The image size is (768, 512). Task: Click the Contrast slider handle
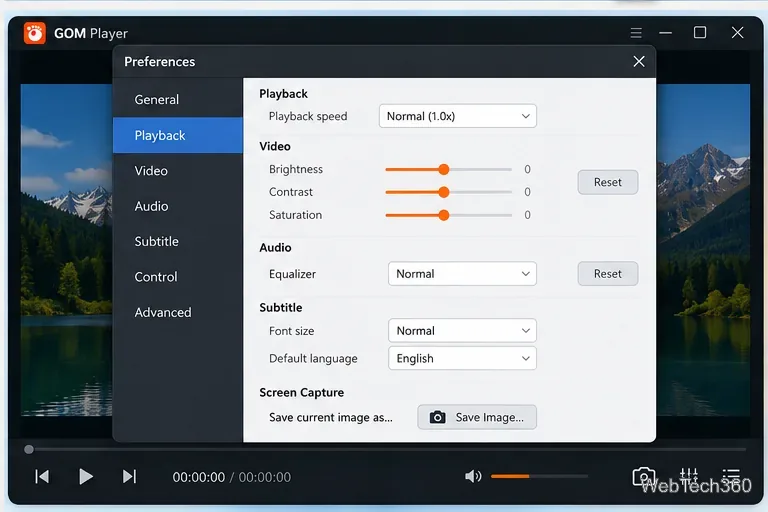(444, 192)
